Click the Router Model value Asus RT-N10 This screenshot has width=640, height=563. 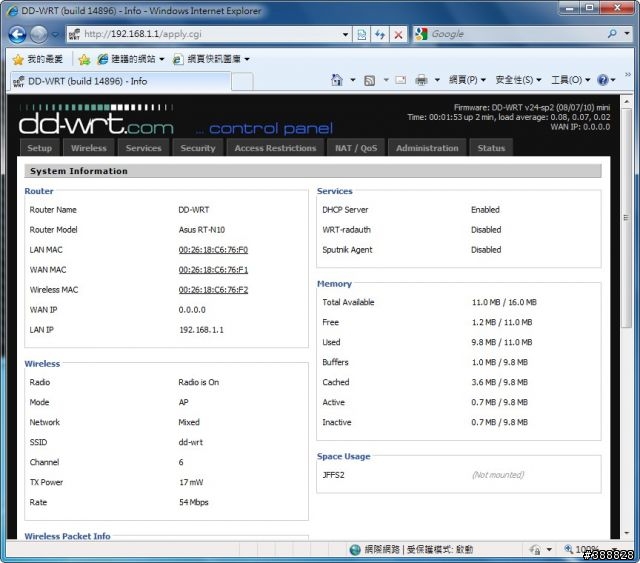(x=202, y=229)
